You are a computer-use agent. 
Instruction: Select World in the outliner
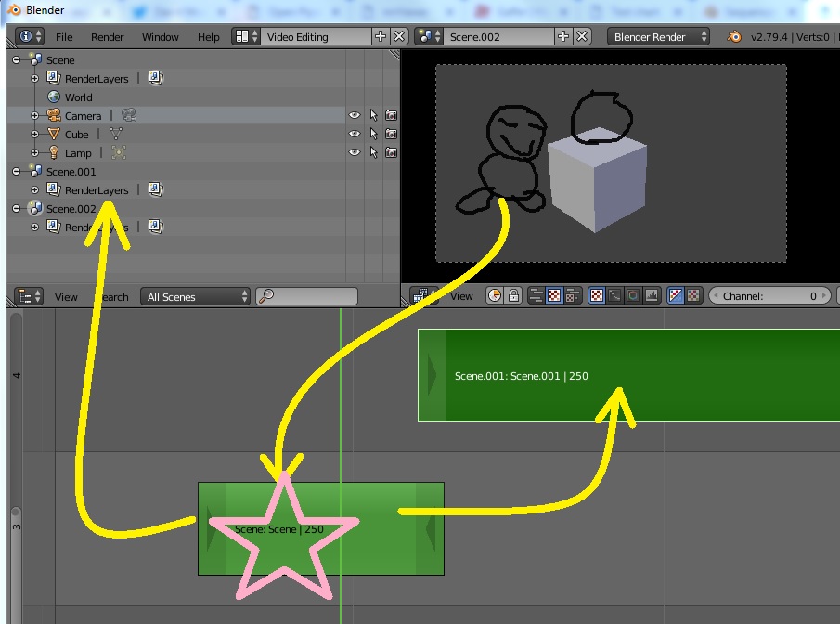78,97
